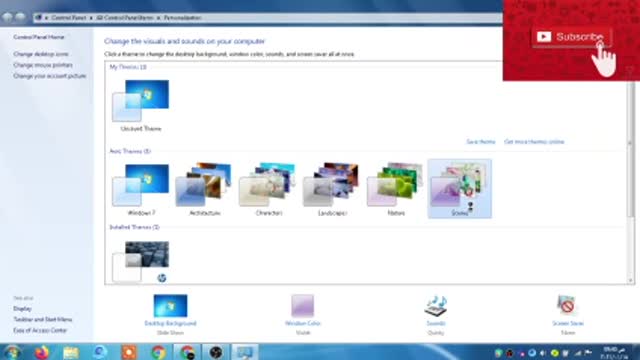
Task: Apply the Characters theme
Action: pos(268,189)
